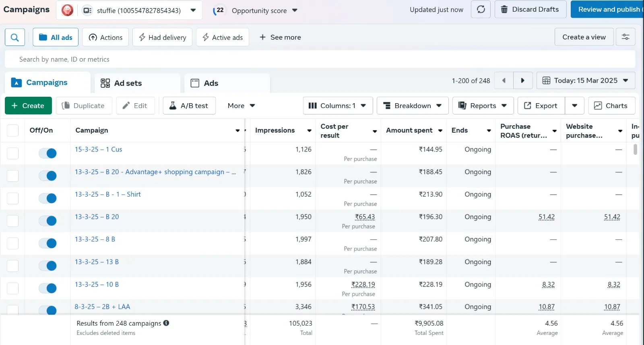Open the Breakdown dropdown
The height and width of the screenshot is (345, 644).
[x=413, y=106]
